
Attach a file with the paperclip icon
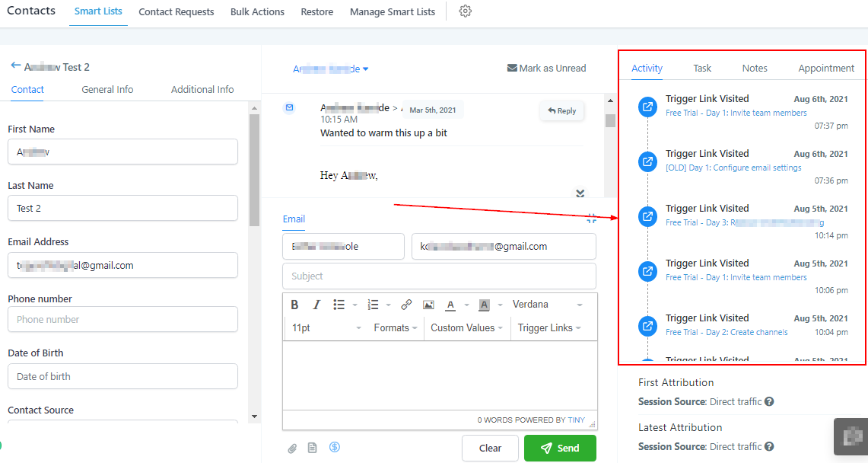pyautogui.click(x=292, y=448)
